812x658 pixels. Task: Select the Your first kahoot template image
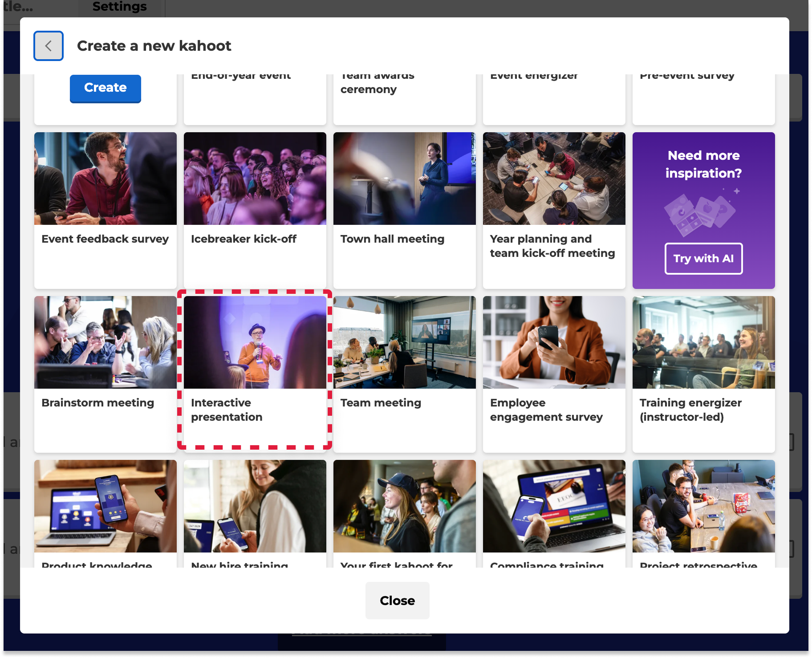click(404, 506)
